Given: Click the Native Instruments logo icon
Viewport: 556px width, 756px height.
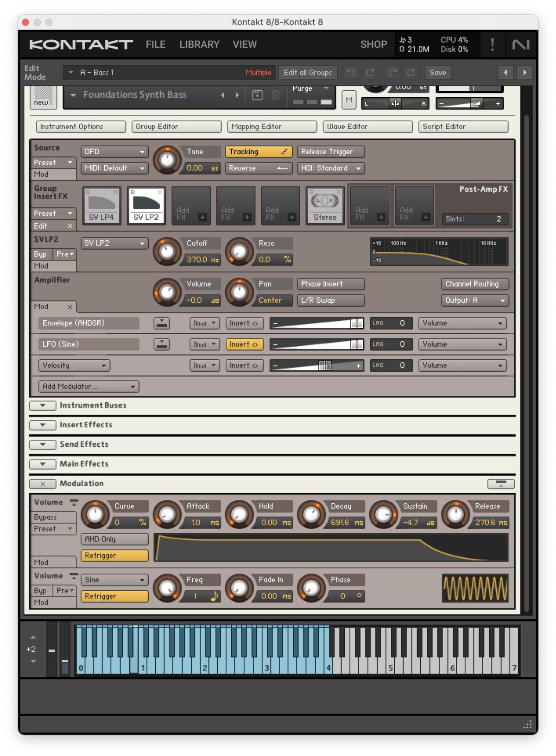Looking at the screenshot, I should point(521,44).
